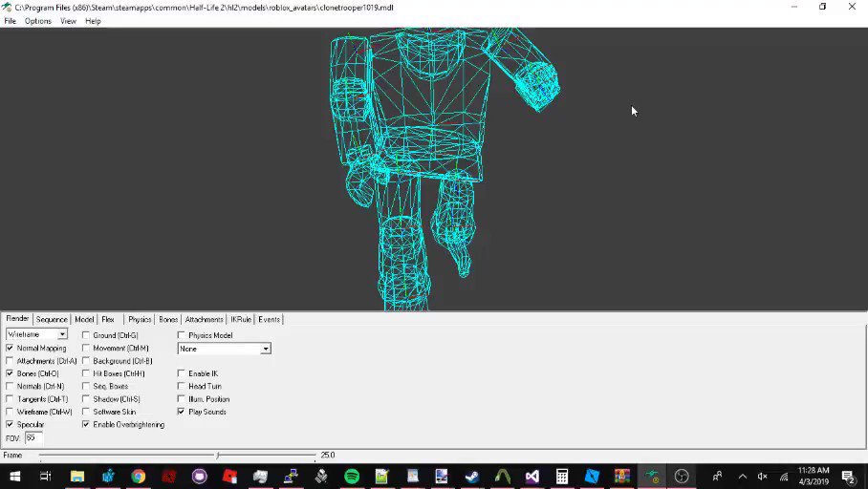Open the green arch taskbar app icon
The width and height of the screenshot is (868, 489).
[502, 476]
